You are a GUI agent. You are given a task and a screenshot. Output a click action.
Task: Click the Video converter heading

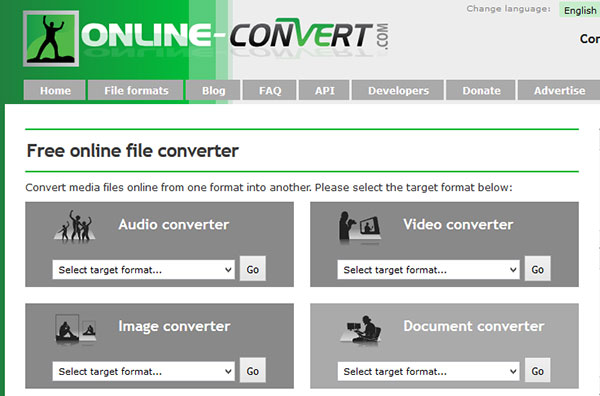(x=458, y=225)
